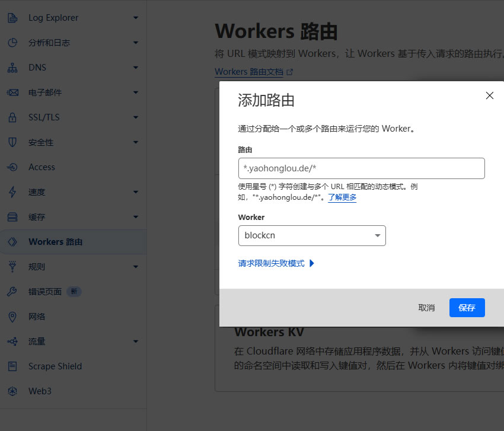Select Scrape Shield in the sidebar
The width and height of the screenshot is (504, 431).
pyautogui.click(x=55, y=366)
